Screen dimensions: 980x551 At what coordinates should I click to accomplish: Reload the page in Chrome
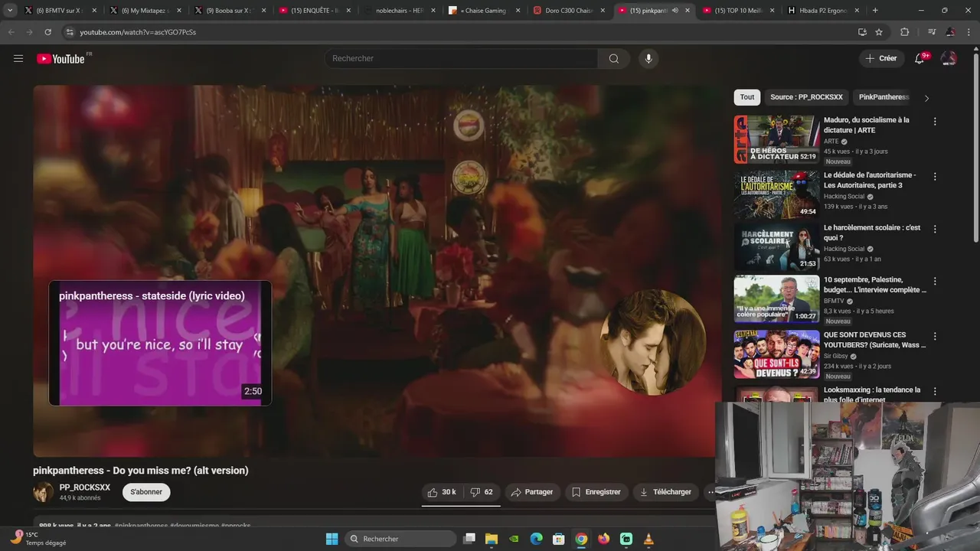47,32
